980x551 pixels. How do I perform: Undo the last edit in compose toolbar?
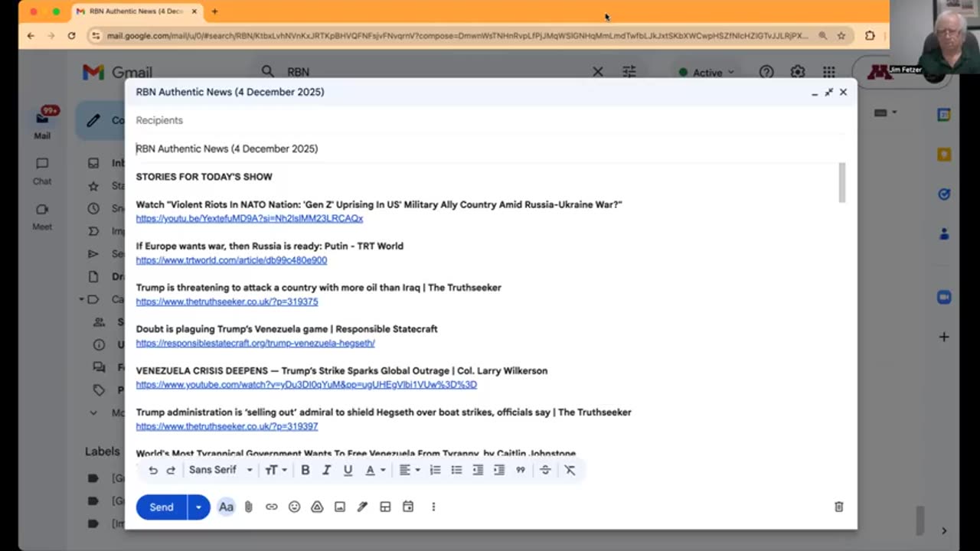click(153, 470)
